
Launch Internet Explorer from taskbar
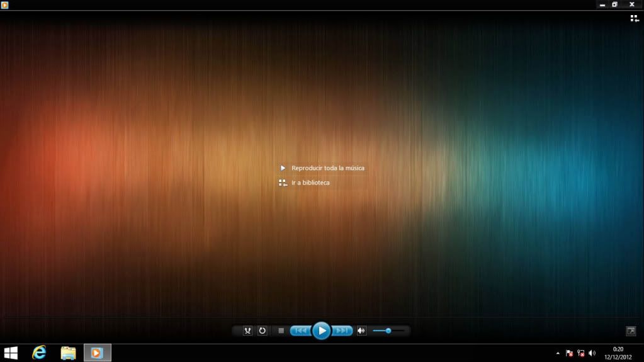[40, 353]
